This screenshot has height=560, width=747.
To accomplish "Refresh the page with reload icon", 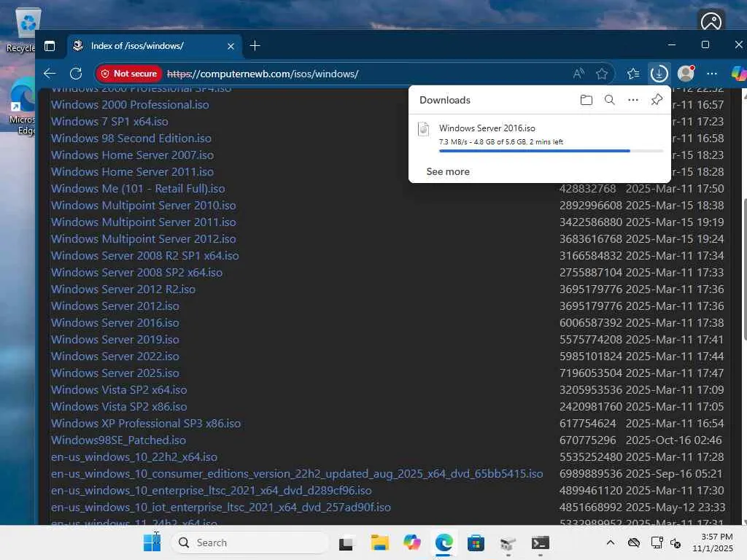I will 76,74.
